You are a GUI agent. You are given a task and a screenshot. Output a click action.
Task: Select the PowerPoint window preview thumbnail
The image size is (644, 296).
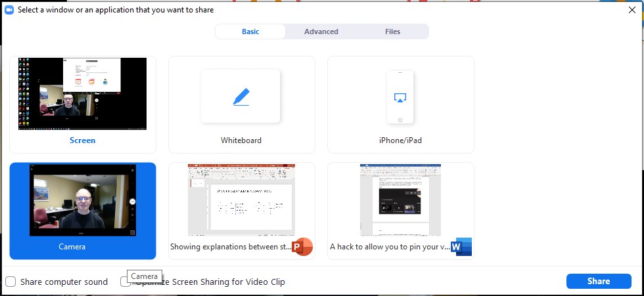(x=241, y=200)
